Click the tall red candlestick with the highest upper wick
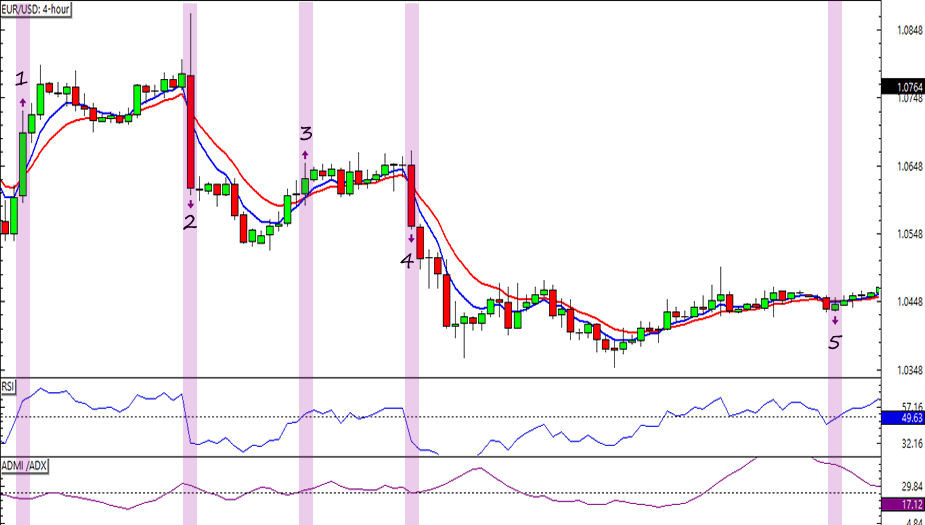 (191, 131)
